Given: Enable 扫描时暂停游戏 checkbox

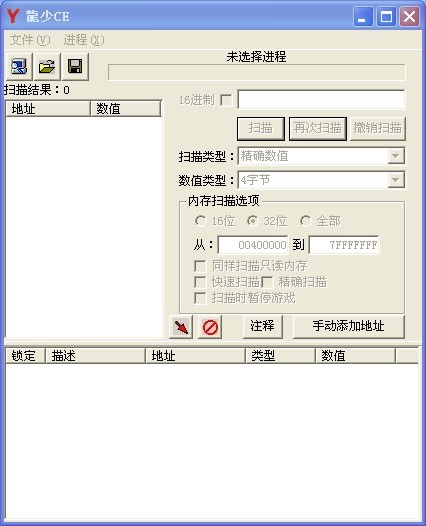Looking at the screenshot, I should [x=200, y=298].
